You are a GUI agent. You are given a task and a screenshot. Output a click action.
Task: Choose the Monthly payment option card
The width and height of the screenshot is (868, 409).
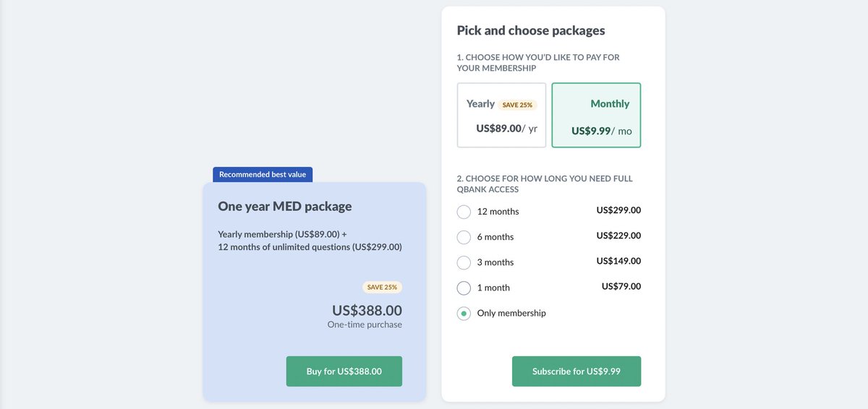pos(596,115)
